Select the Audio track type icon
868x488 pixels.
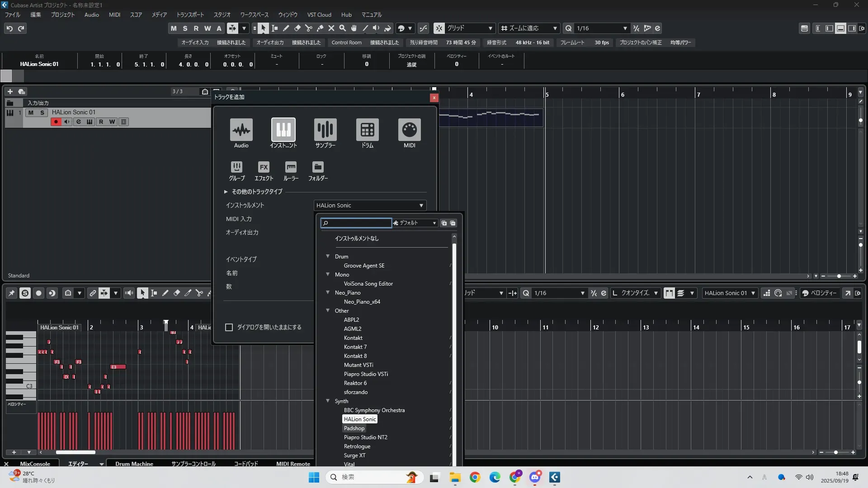(241, 130)
